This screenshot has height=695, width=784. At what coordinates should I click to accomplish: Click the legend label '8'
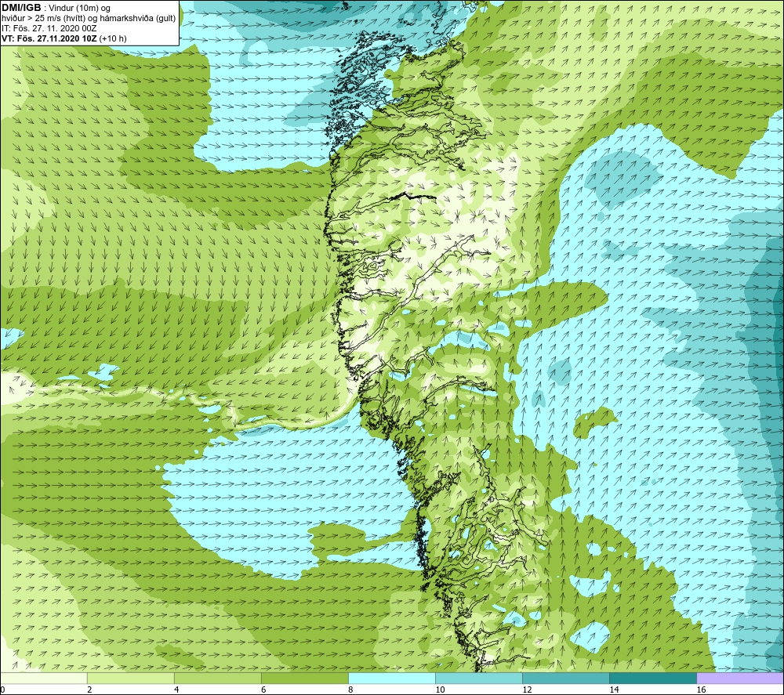(x=350, y=690)
